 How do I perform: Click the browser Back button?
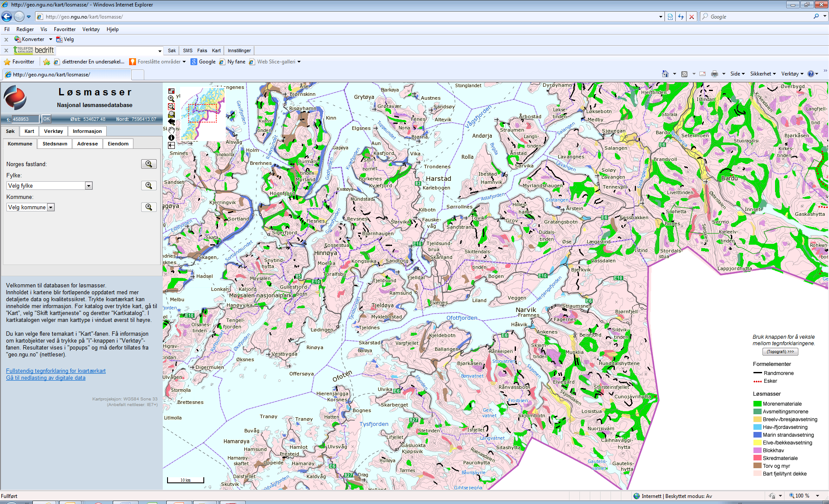click(7, 16)
